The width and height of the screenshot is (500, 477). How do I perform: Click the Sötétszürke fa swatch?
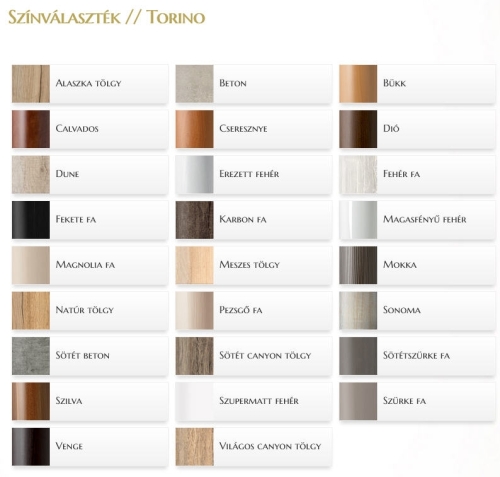pos(358,356)
